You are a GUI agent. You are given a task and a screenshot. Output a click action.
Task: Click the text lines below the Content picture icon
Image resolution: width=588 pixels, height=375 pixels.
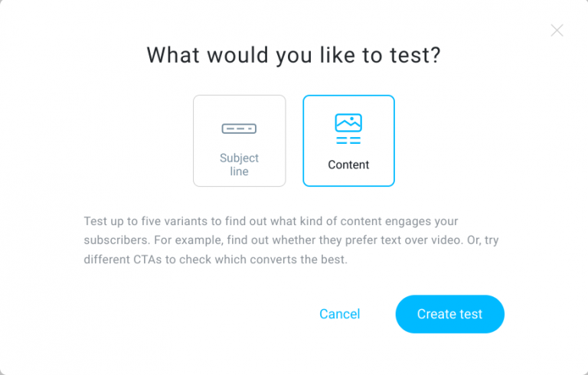(348, 140)
